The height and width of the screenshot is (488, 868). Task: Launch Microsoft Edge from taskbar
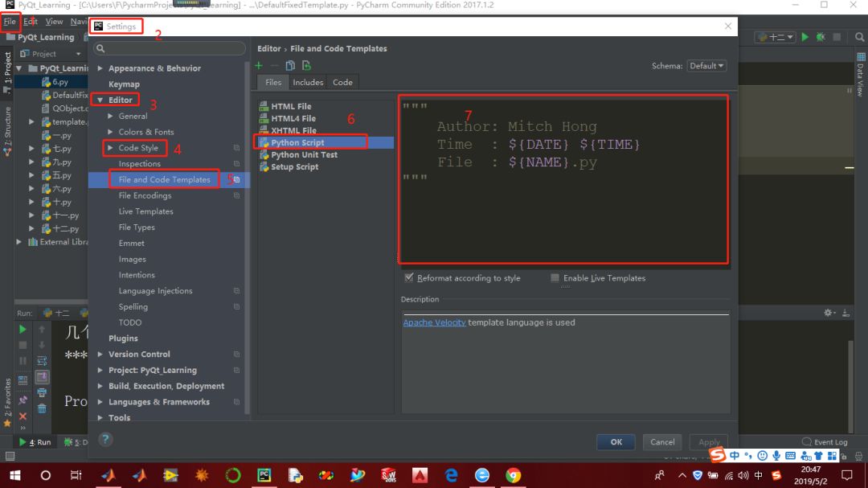(451, 475)
